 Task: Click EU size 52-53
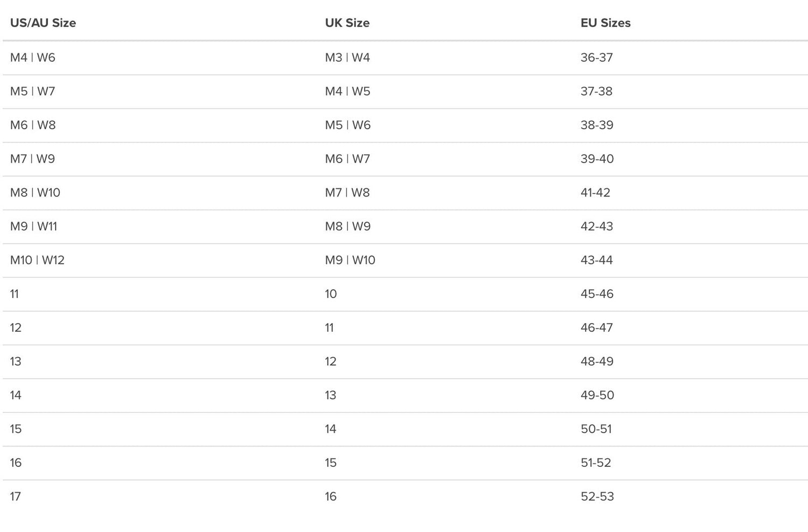click(597, 496)
